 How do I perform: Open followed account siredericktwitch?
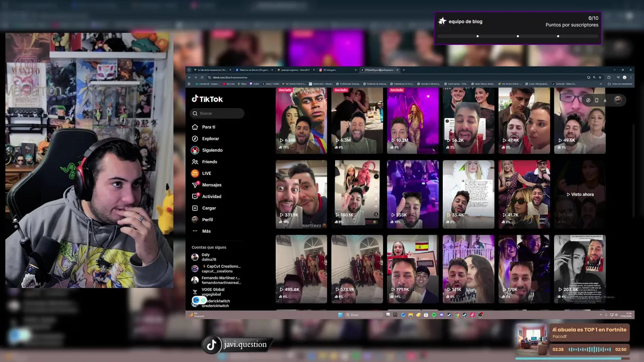(x=211, y=303)
